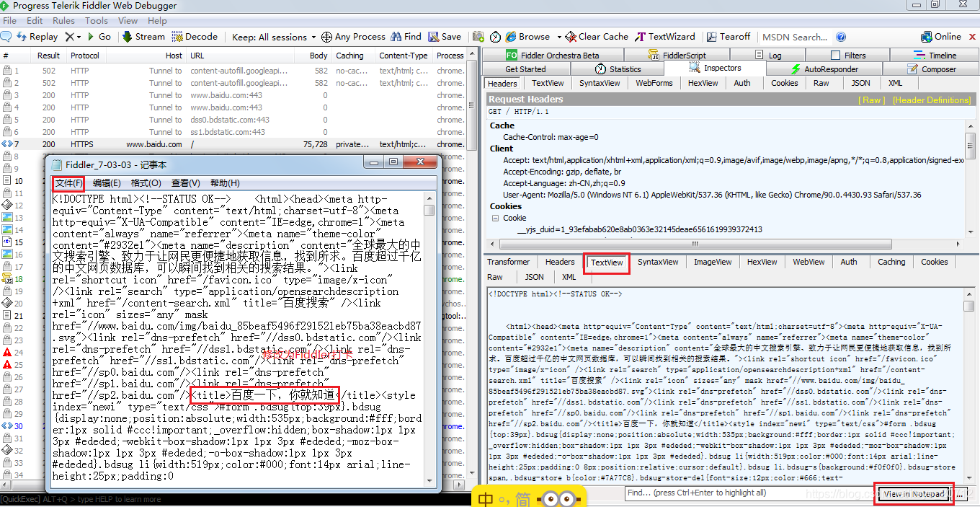Image resolution: width=980 pixels, height=507 pixels.
Task: Click lock icon of session 3
Action: pos(7,95)
